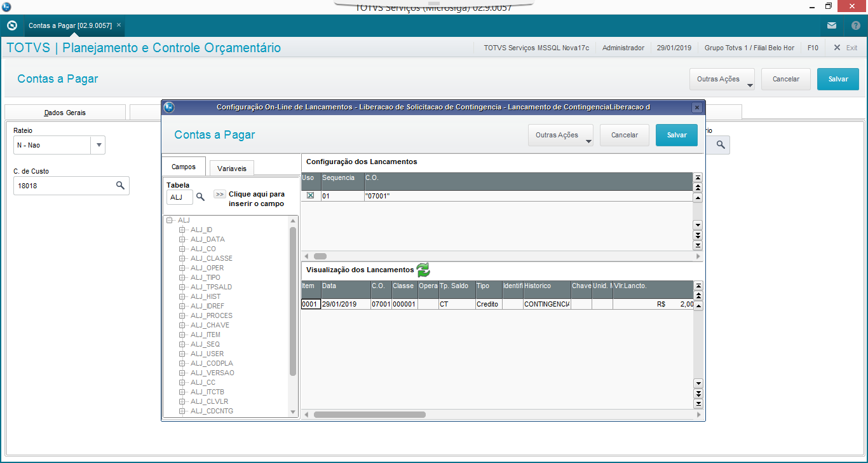Select the ALJ_SEQ tree item

pyautogui.click(x=205, y=344)
